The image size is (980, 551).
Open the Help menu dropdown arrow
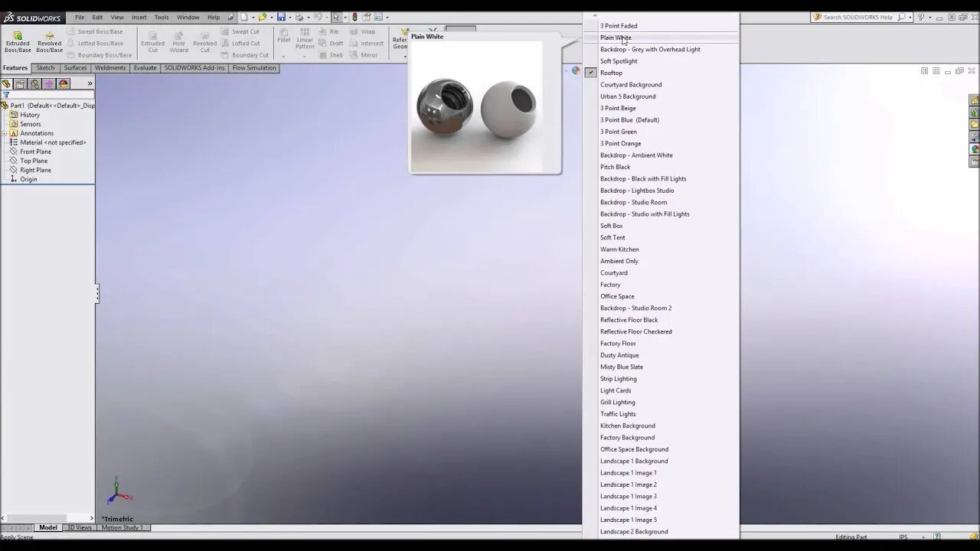coord(929,17)
